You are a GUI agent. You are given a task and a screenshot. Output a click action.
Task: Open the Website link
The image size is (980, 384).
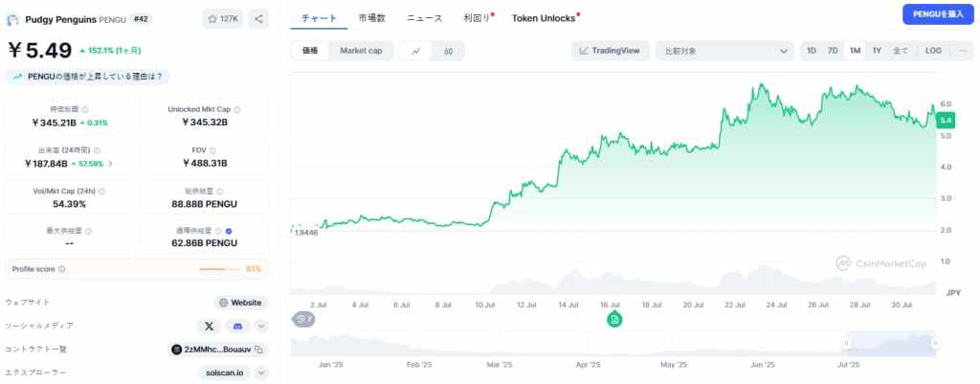coord(240,303)
